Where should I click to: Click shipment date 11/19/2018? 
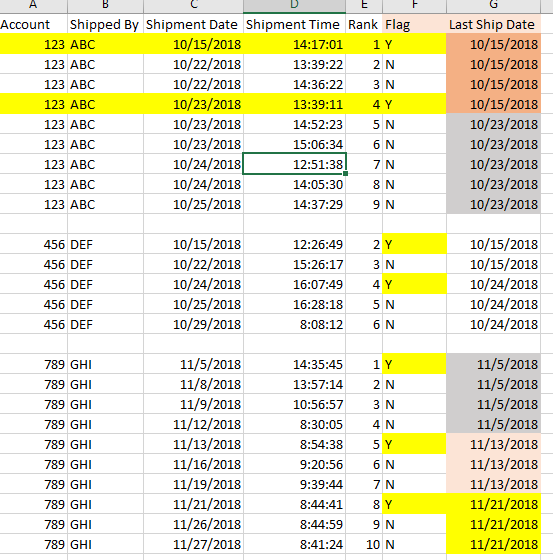point(193,484)
